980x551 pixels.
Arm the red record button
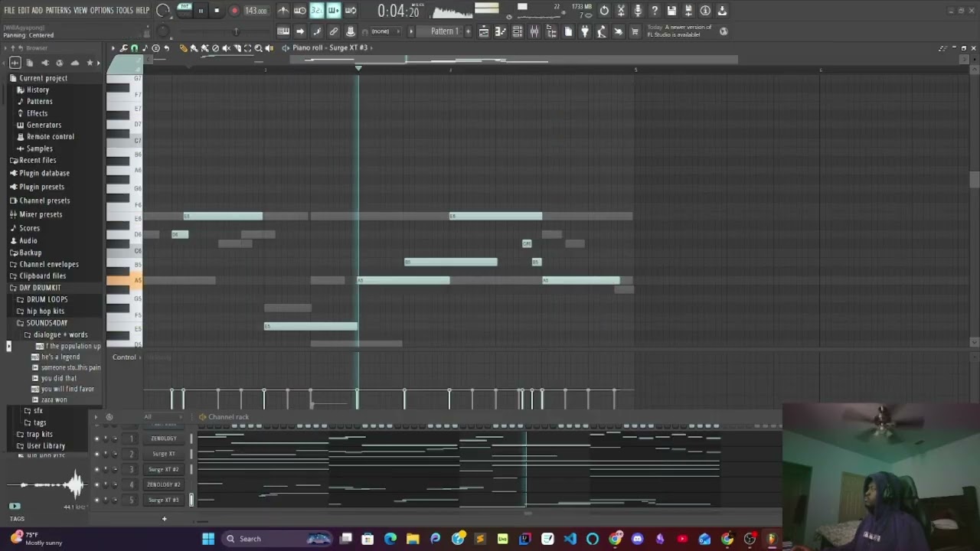click(x=234, y=11)
